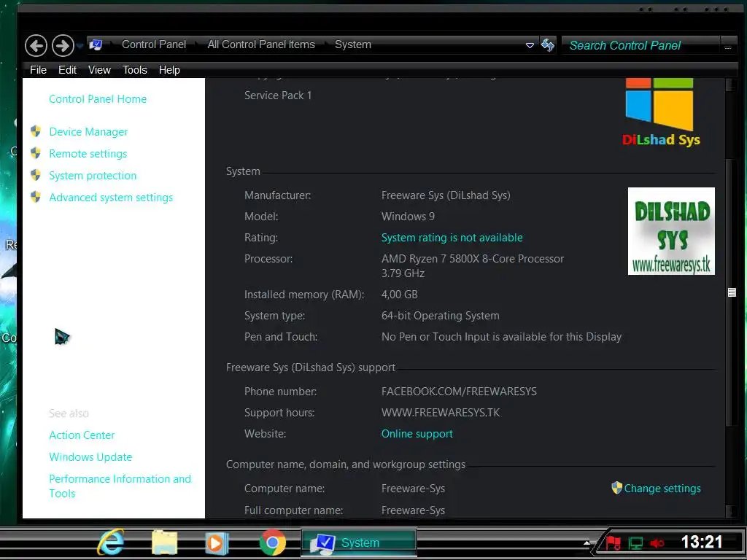
Task: Select FACEBOOK.COM/FREEWARESYS phone number text
Action: (x=459, y=392)
